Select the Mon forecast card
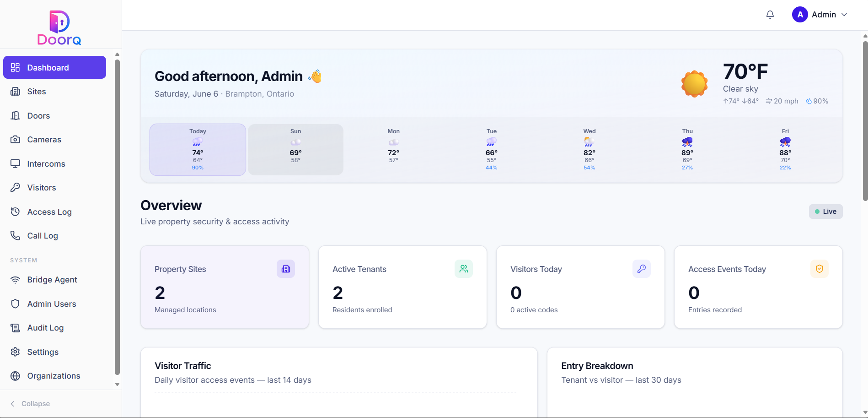The width and height of the screenshot is (868, 418). pos(394,149)
